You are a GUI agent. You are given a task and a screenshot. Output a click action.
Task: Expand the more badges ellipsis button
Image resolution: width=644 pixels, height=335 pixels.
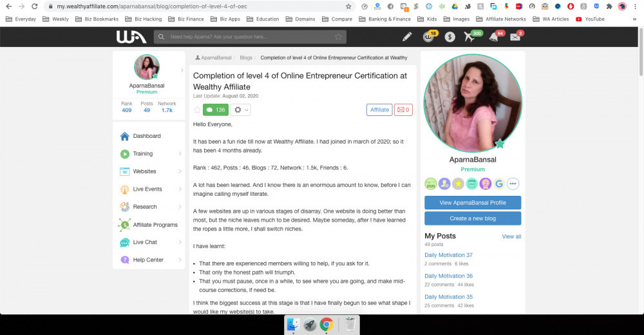(x=513, y=184)
